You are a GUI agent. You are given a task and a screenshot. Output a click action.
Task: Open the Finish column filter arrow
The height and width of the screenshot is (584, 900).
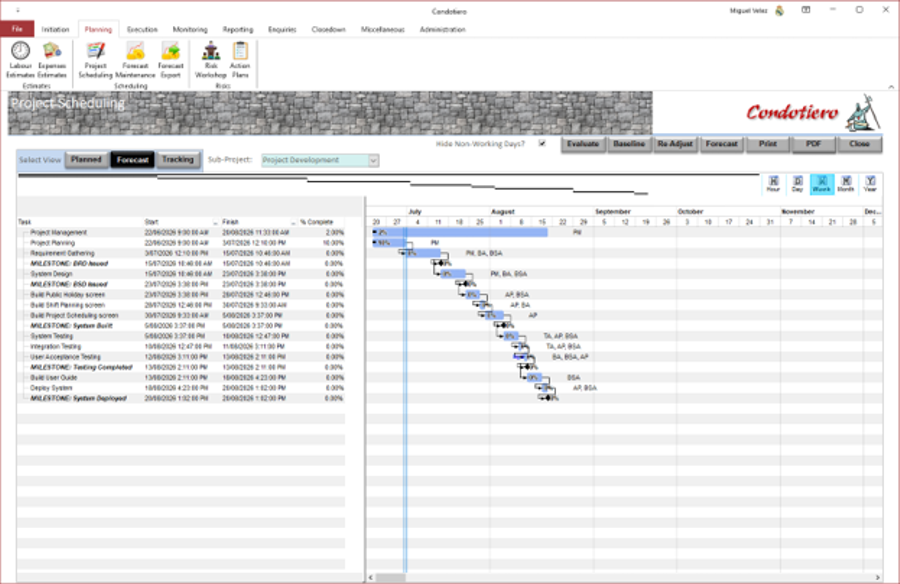(x=293, y=222)
